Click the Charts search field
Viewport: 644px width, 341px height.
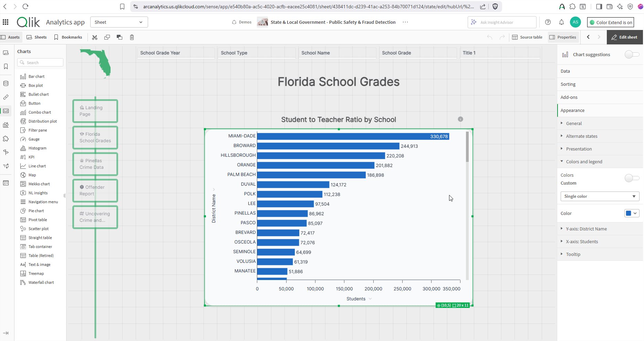click(40, 62)
